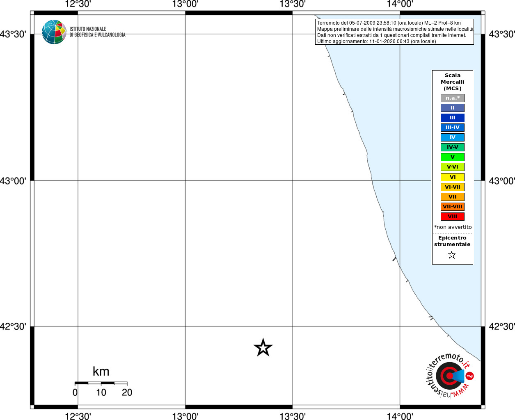515x420 pixels.
Task: Select the intensity II legend swatch
Action: (453, 108)
